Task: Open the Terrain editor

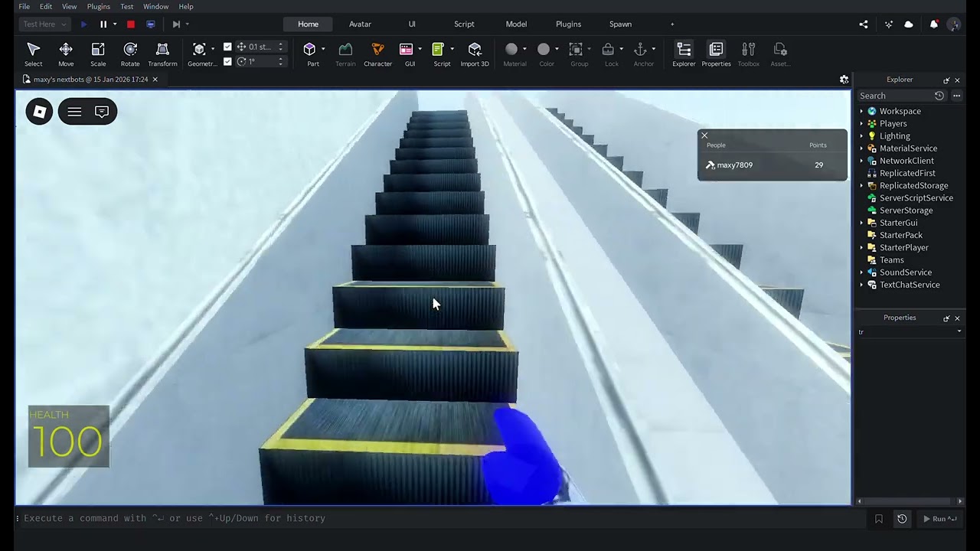Action: pos(345,54)
